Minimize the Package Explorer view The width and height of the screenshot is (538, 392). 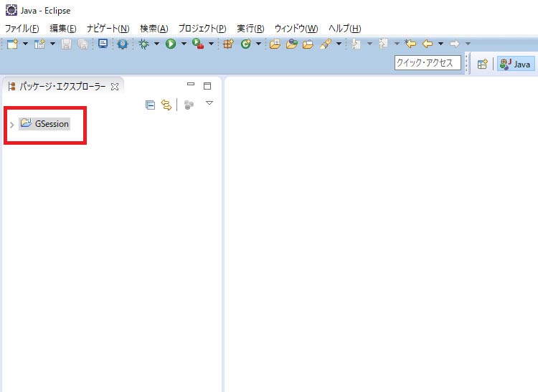pos(191,84)
